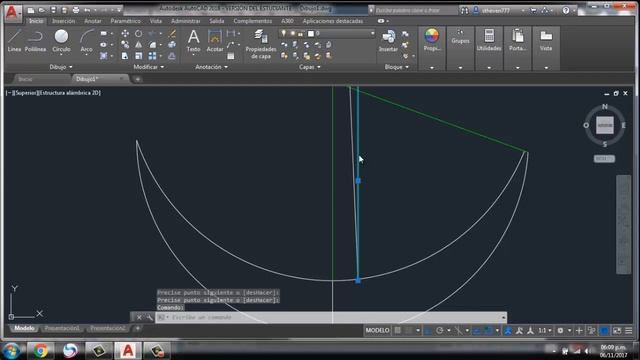Expand the Bloque panel dropdown
This screenshot has width=640, height=360.
click(x=397, y=67)
